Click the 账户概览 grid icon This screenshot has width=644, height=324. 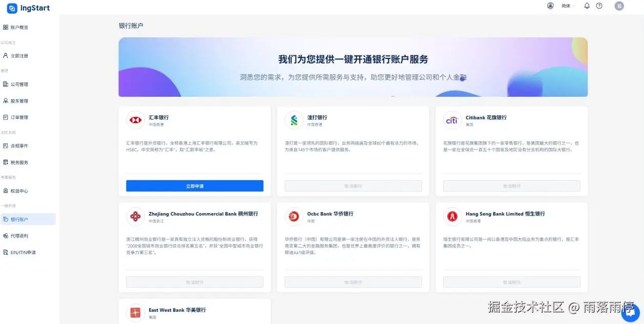tap(6, 27)
